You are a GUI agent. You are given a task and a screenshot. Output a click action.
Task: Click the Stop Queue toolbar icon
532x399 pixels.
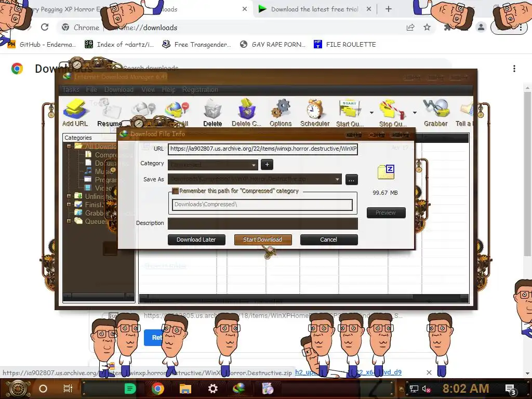click(x=393, y=113)
